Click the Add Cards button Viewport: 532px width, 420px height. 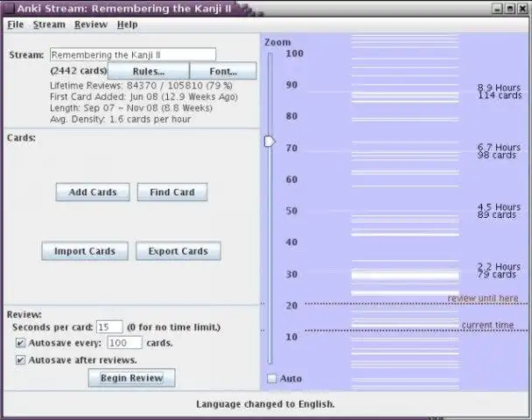point(93,192)
